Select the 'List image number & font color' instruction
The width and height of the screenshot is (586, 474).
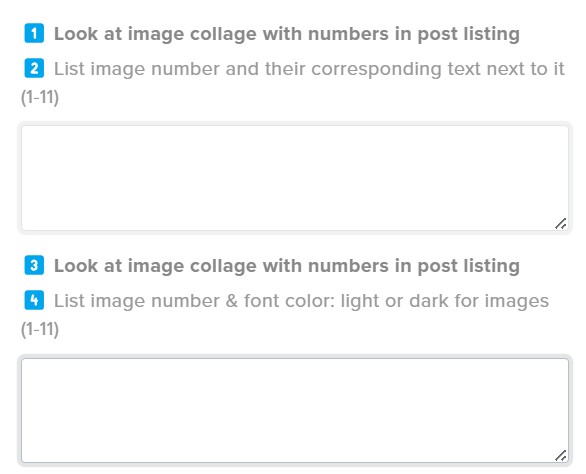pyautogui.click(x=301, y=301)
